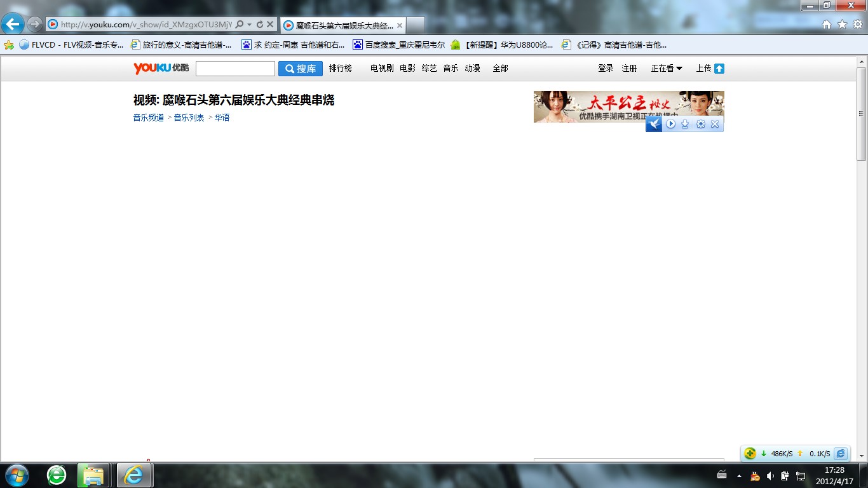Open the 电影 menu item

point(407,68)
